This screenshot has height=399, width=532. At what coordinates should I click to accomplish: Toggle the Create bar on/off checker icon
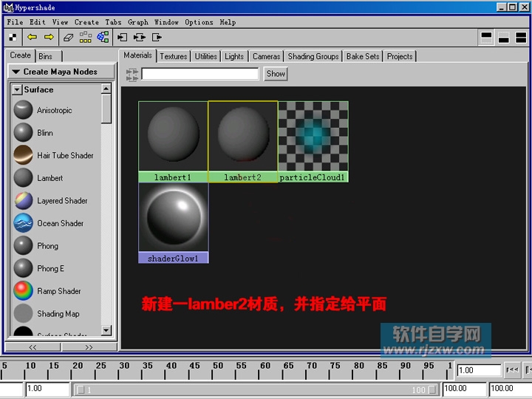13,38
